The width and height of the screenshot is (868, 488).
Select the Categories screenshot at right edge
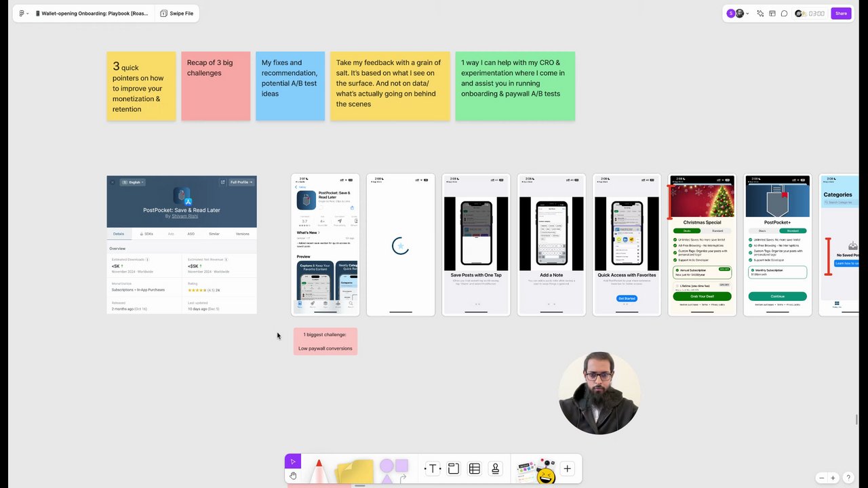tap(839, 245)
